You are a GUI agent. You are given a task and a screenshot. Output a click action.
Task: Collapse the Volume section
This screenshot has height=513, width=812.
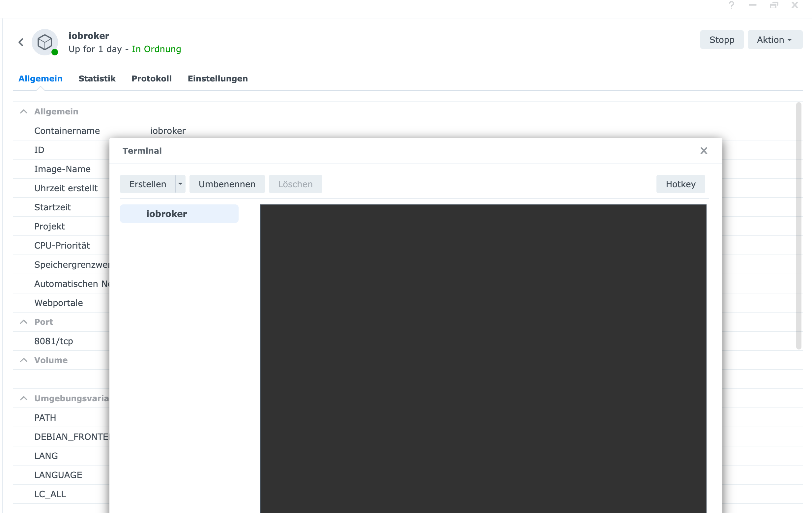(24, 360)
